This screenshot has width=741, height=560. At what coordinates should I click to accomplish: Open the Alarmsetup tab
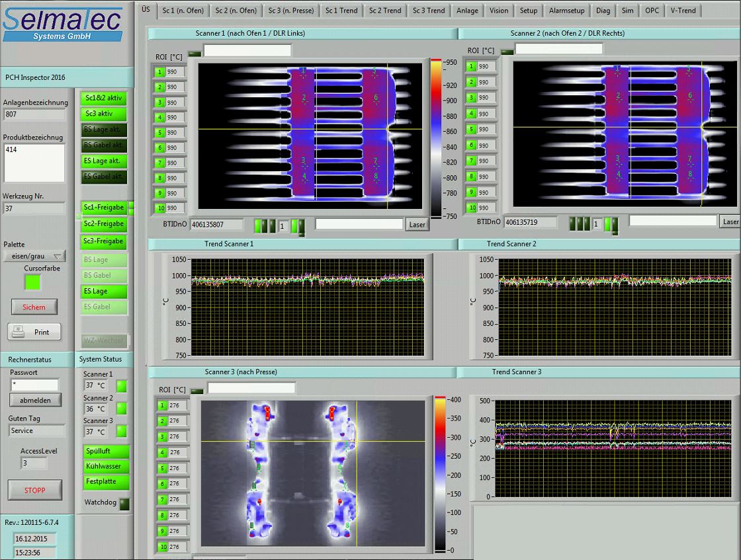(566, 11)
